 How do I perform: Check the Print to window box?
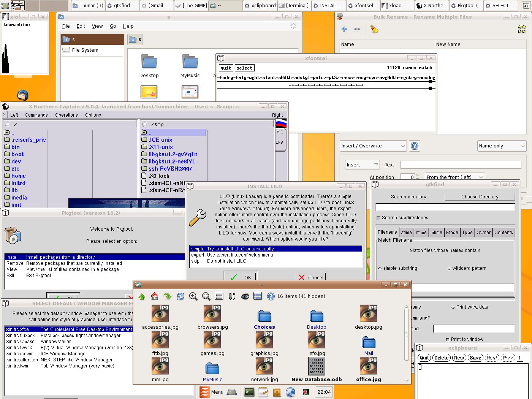click(447, 339)
